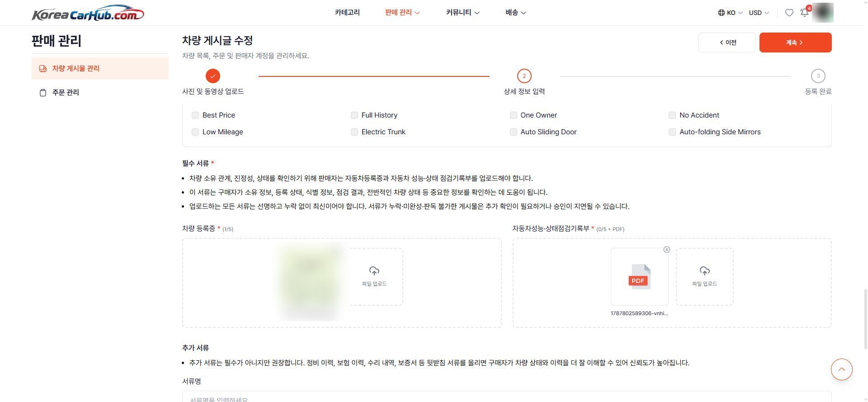Click the page vertical scrollbar
The width and height of the screenshot is (868, 402).
click(x=865, y=319)
